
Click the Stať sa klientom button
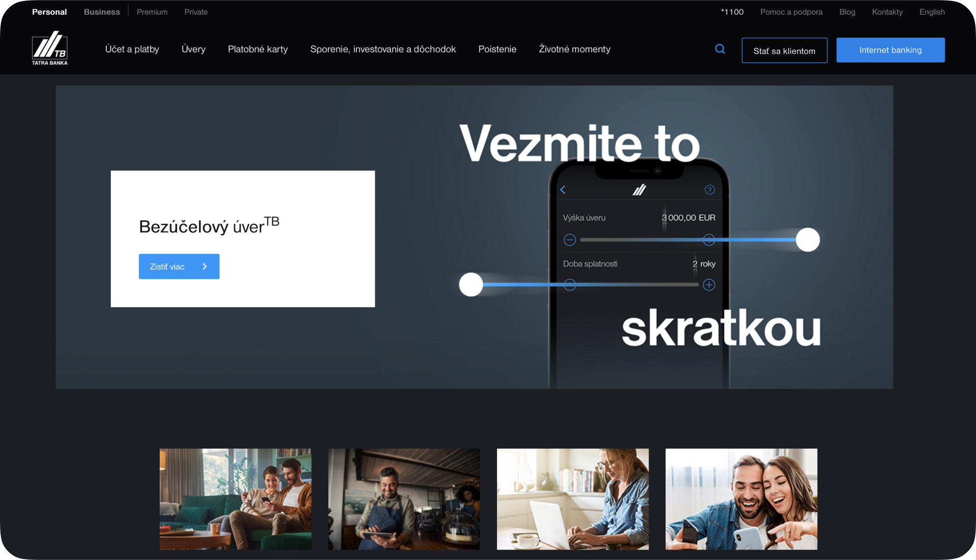click(x=785, y=50)
